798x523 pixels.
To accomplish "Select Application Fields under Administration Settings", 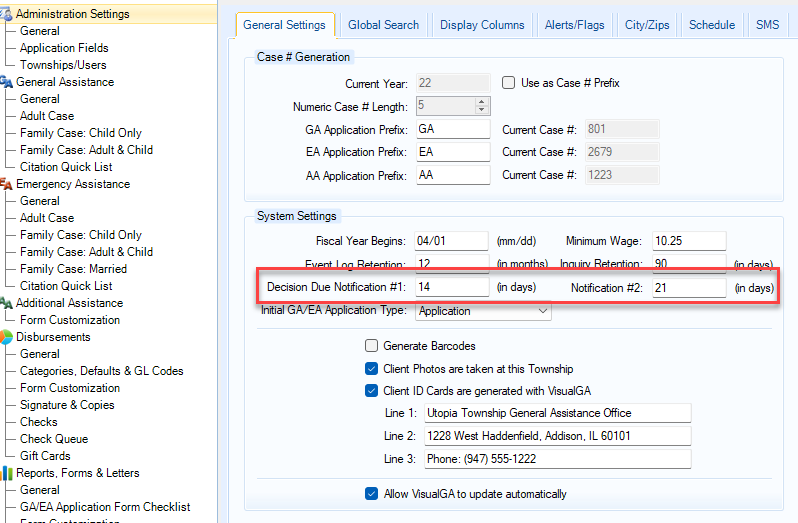I will tap(64, 48).
